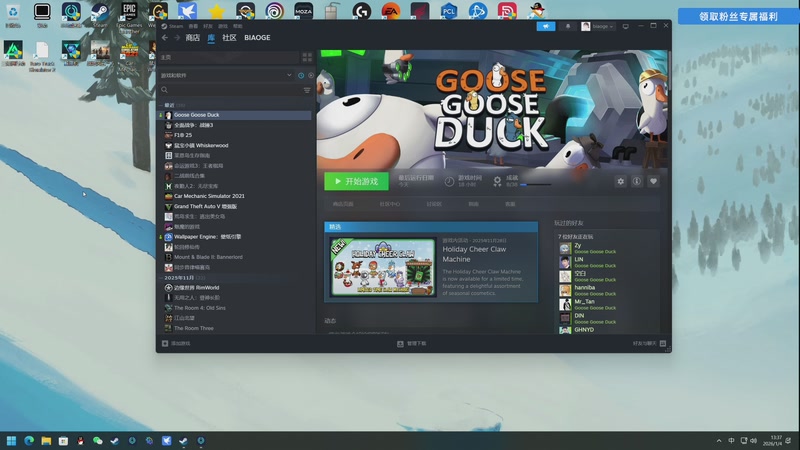Open the friends and chat icon
This screenshot has width=800, height=450.
pos(663,343)
